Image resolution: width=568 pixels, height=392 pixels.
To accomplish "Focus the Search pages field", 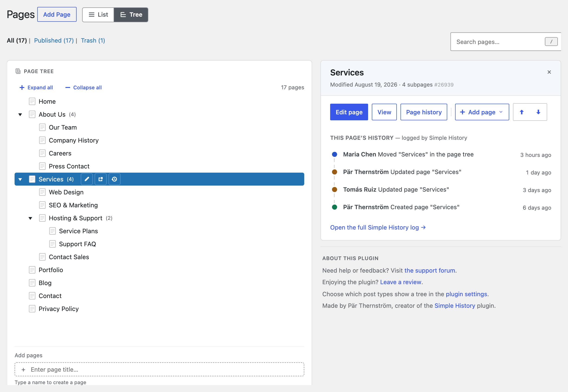I will click(505, 42).
